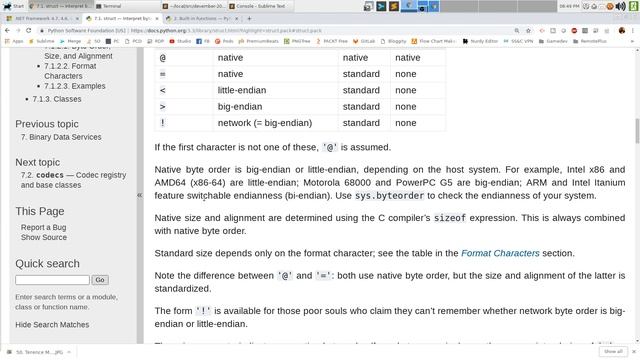Go to 7.1.3. Classes section

(57, 99)
